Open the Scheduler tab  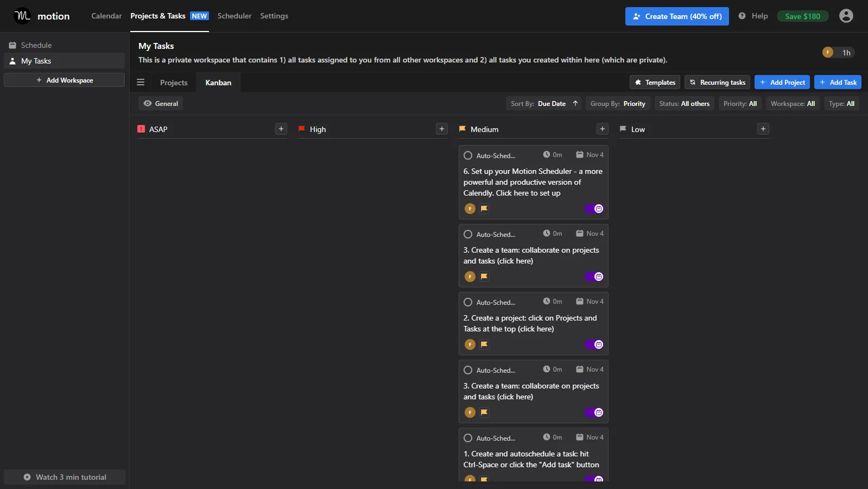[x=235, y=16]
